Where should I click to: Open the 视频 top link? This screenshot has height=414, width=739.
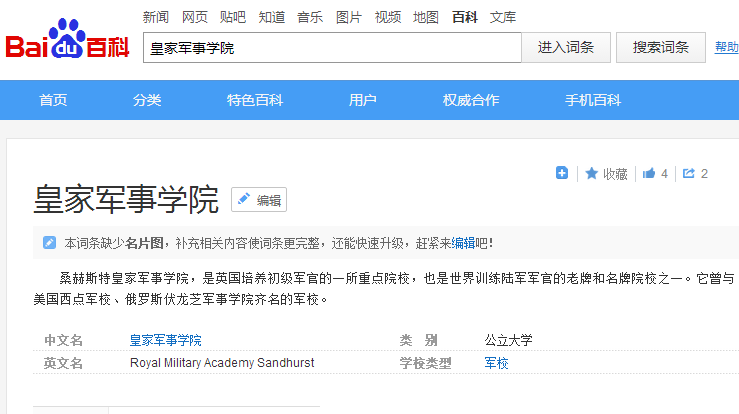[387, 17]
